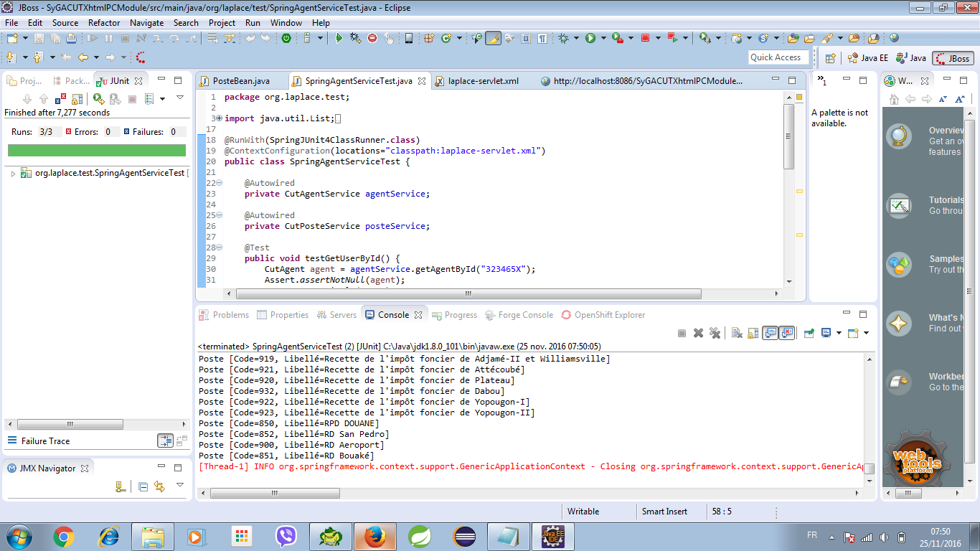
Task: Open Tutorials link in Welcome view
Action: point(946,200)
